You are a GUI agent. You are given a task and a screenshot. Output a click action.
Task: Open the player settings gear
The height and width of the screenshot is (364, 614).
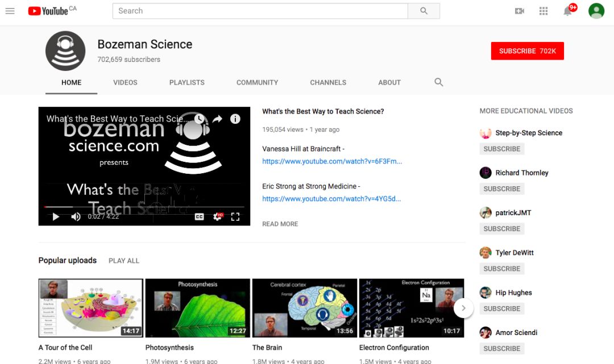point(217,216)
